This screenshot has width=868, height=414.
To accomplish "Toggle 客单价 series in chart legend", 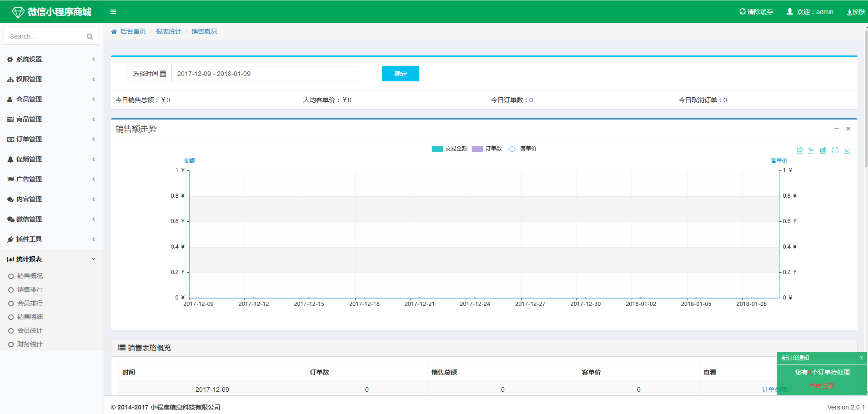I will (522, 149).
